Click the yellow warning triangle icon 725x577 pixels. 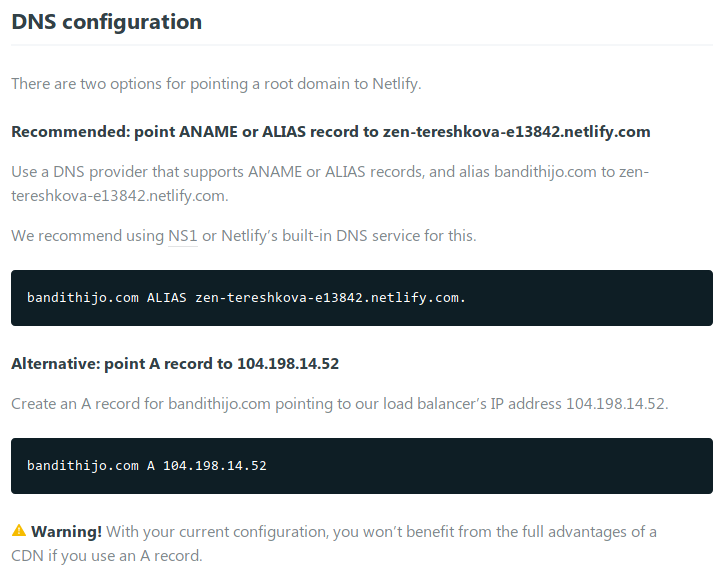(x=19, y=531)
